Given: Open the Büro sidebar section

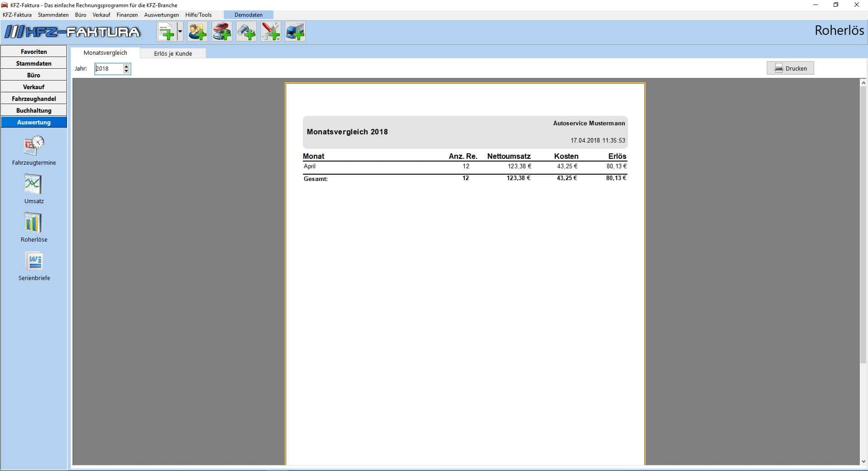Looking at the screenshot, I should click(x=34, y=75).
